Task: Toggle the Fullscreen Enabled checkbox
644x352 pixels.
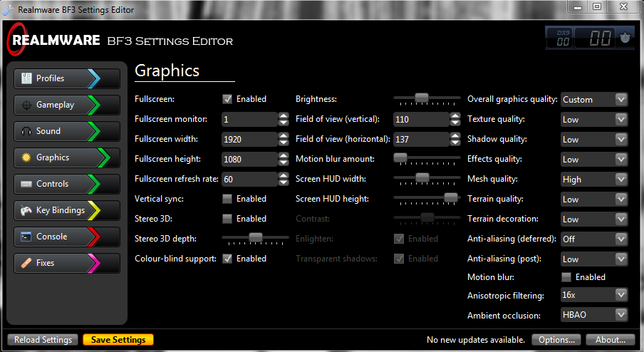Action: coord(227,99)
